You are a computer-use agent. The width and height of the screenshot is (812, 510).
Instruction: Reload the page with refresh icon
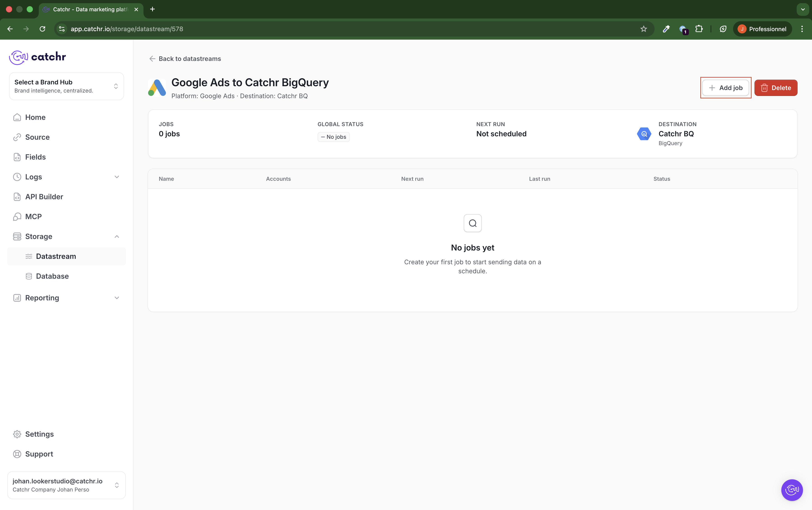[42, 29]
